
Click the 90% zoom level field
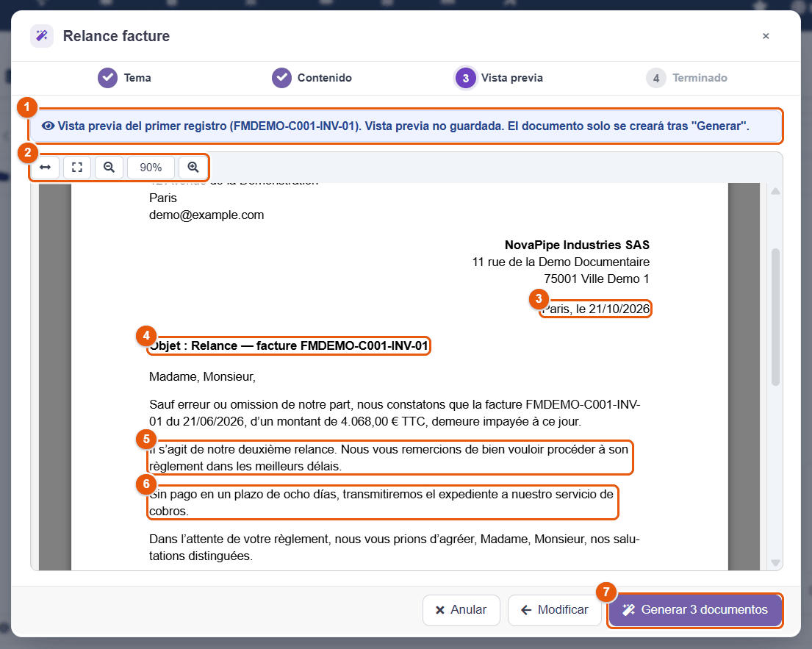(x=151, y=168)
